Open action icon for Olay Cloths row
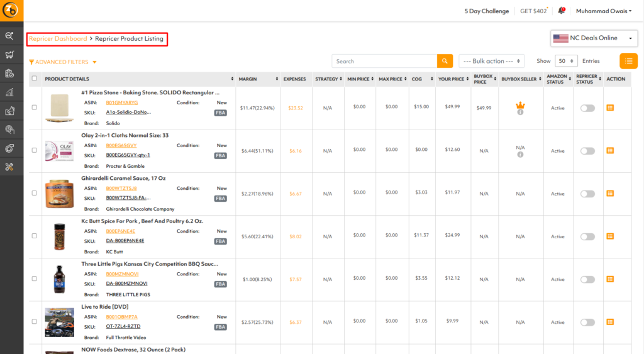The height and width of the screenshot is (354, 644). [610, 151]
